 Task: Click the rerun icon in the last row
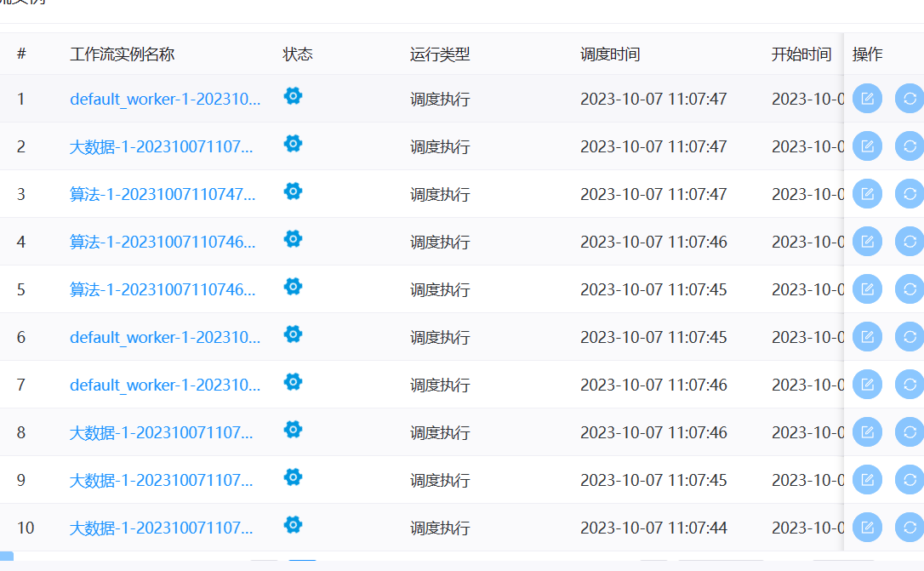pyautogui.click(x=909, y=528)
